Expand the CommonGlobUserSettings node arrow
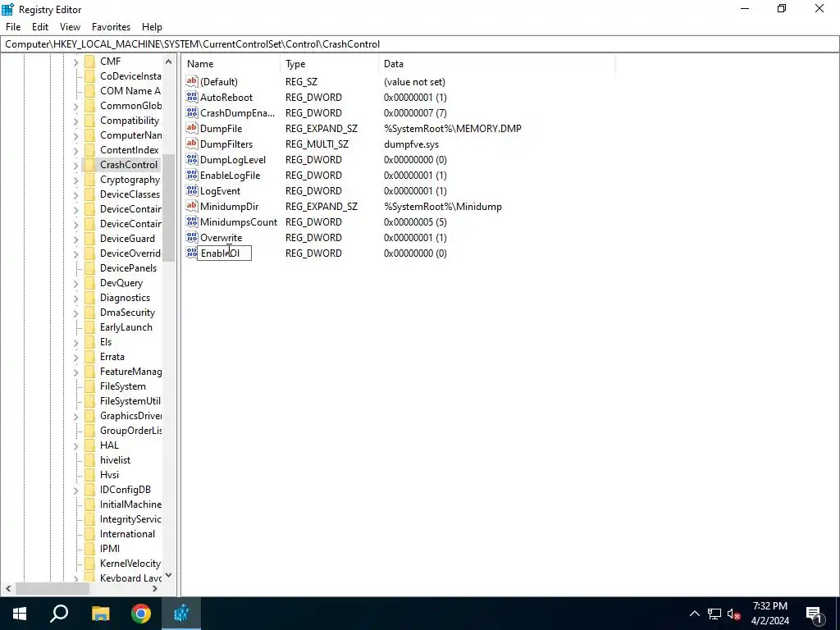The height and width of the screenshot is (630, 840). (75, 107)
